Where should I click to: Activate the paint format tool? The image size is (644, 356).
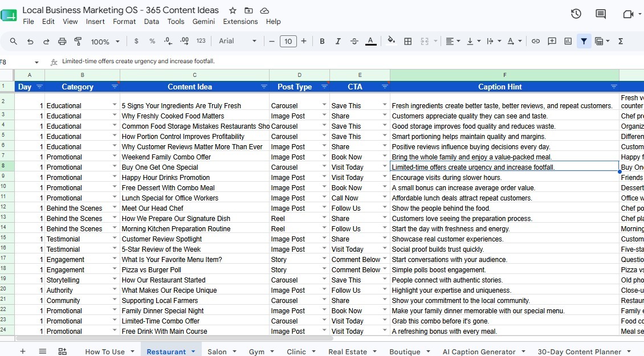(x=78, y=41)
